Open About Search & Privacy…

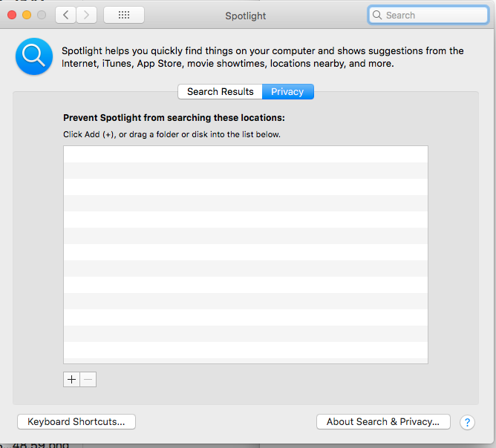[x=383, y=422]
